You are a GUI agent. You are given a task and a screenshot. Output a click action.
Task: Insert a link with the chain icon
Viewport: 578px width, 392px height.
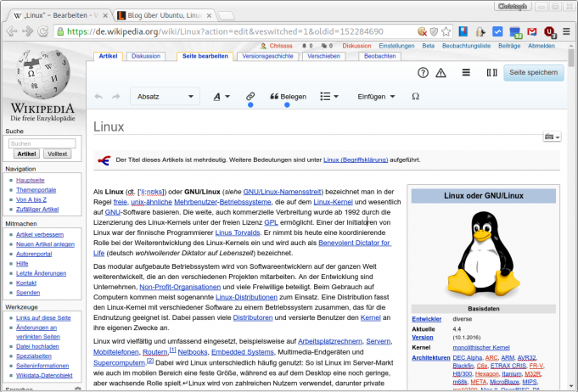(250, 97)
